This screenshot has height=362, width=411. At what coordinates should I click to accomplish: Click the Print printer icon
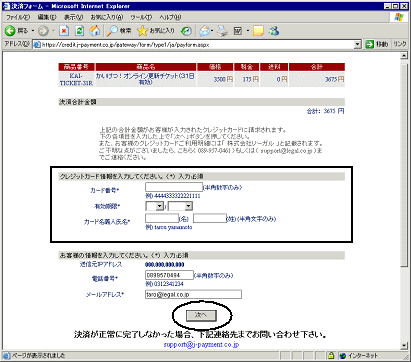point(222,31)
